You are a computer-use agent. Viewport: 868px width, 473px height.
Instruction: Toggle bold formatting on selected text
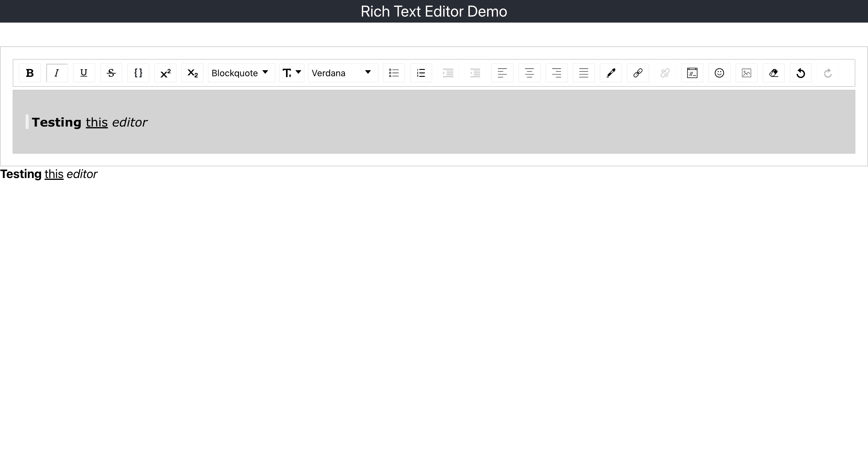tap(30, 72)
